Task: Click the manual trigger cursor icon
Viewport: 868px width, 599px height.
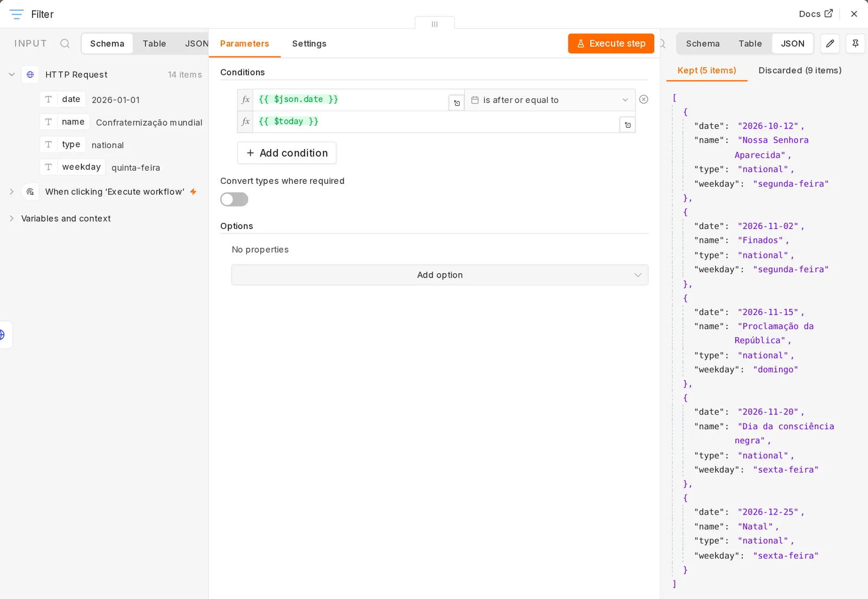Action: (x=30, y=191)
